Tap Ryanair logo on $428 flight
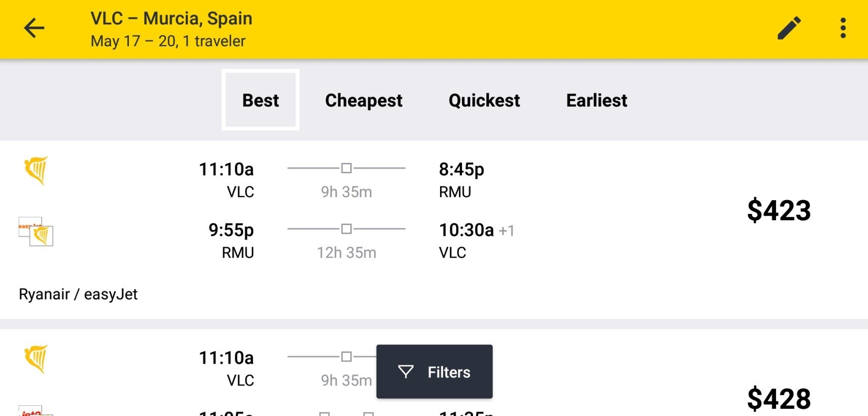 pos(36,359)
